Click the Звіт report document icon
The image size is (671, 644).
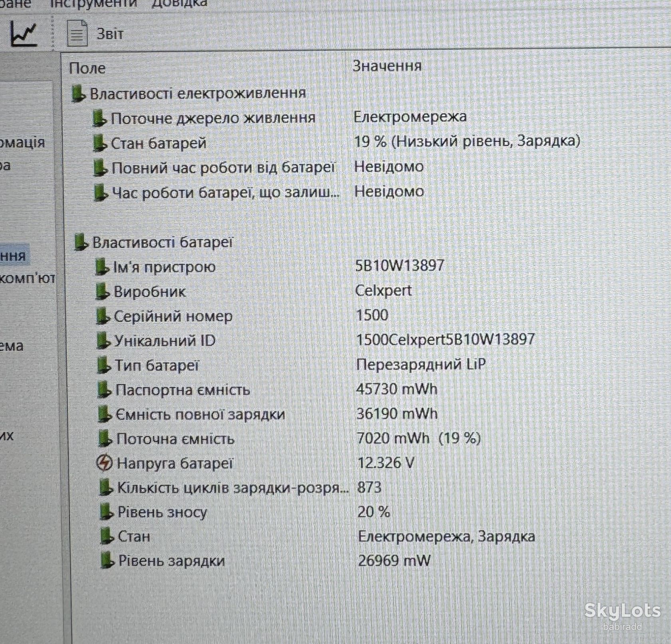pyautogui.click(x=77, y=33)
